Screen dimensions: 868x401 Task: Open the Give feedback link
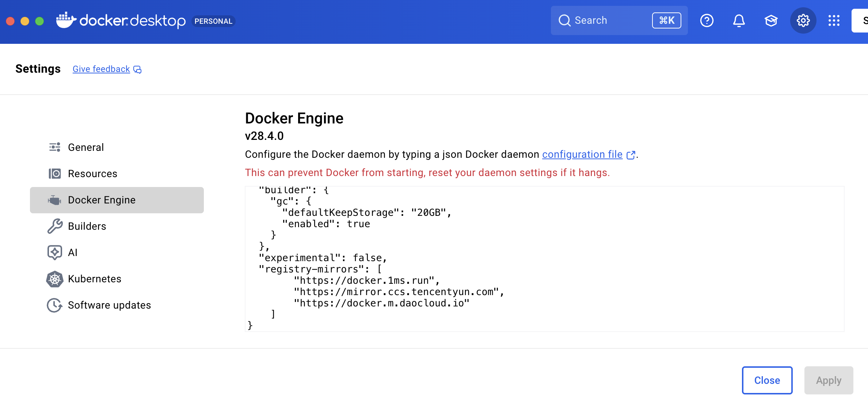101,69
